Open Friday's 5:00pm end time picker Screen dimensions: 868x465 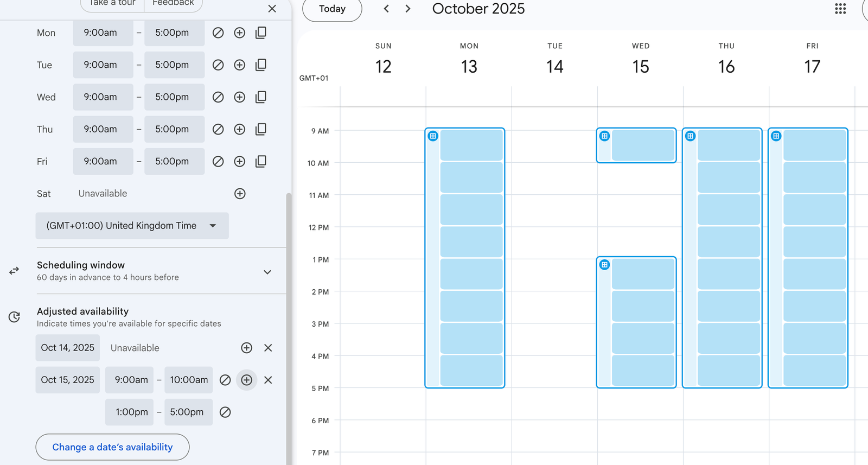coord(174,162)
